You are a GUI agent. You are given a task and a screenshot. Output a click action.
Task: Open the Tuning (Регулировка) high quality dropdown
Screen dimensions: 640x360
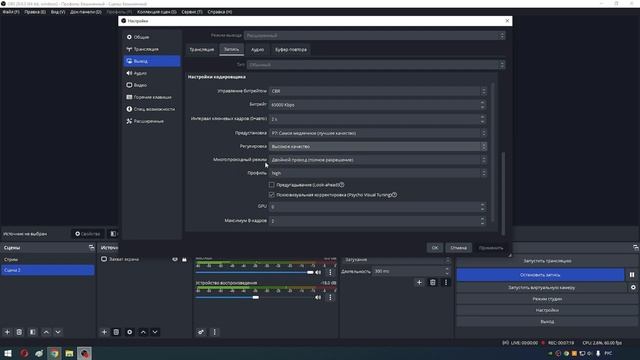point(378,146)
